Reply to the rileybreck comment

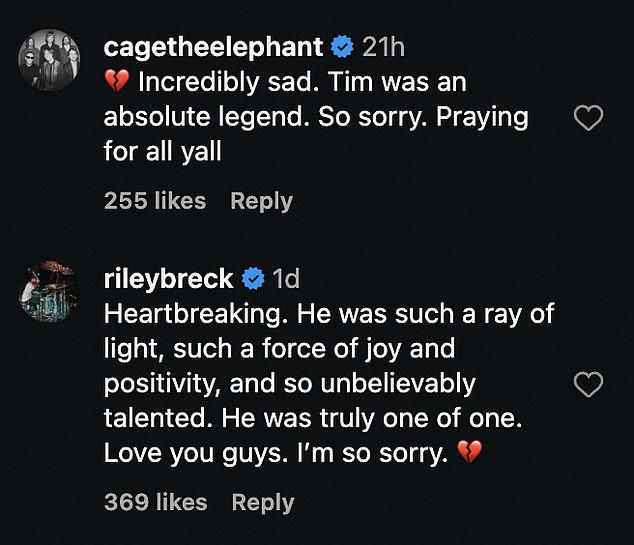coord(263,503)
